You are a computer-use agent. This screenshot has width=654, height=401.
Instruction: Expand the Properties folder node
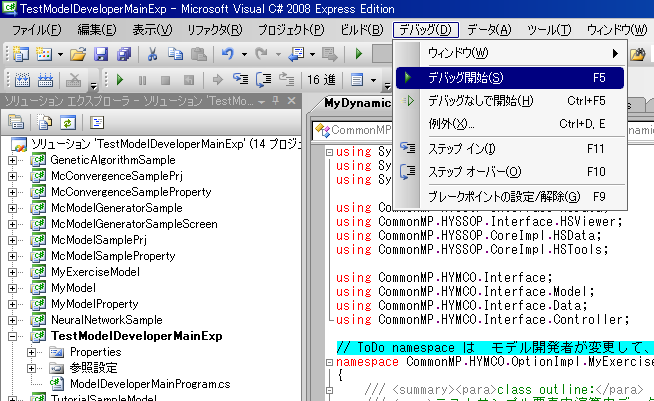(31, 352)
